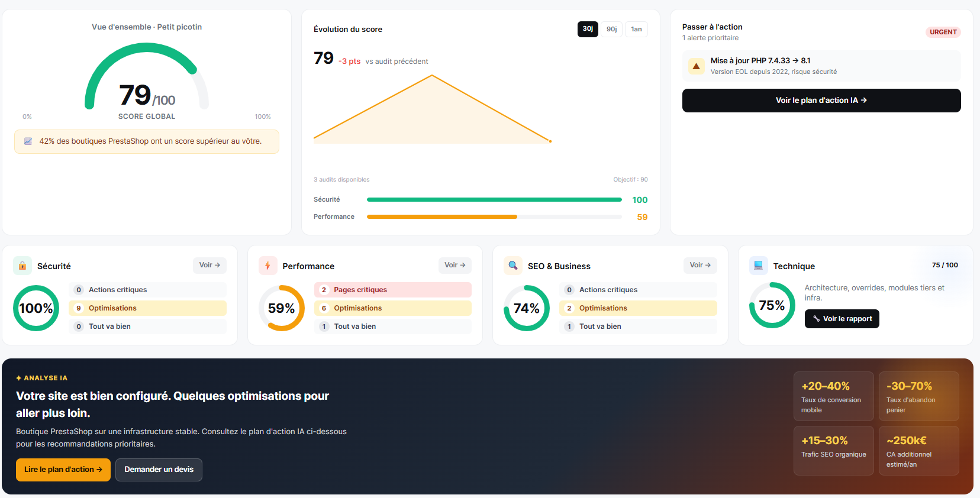Select Optimisations row with 6 in Performance

point(393,308)
